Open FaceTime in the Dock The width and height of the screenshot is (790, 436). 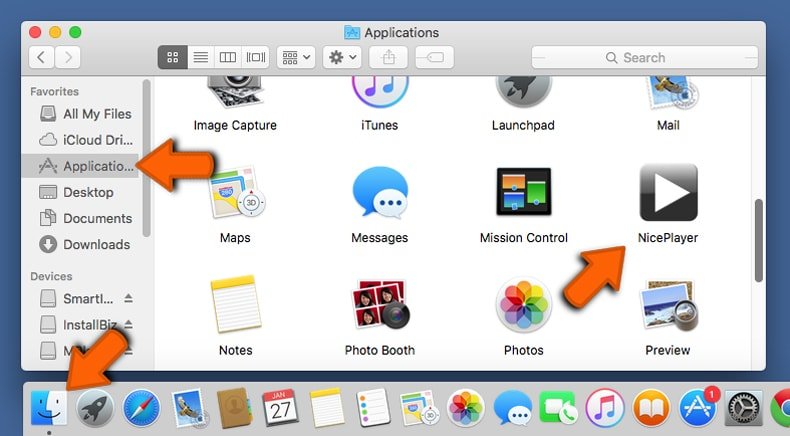pos(558,408)
